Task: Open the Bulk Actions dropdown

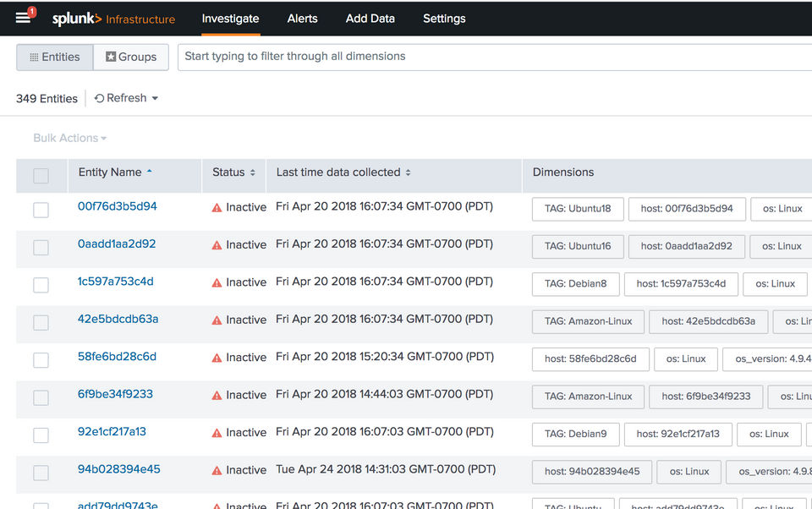Action: (x=70, y=138)
